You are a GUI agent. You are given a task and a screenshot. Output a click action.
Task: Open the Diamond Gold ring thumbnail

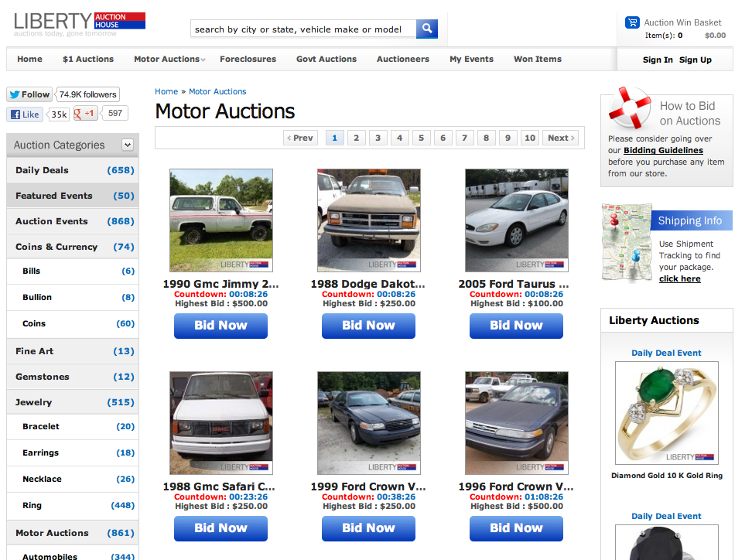click(x=667, y=413)
